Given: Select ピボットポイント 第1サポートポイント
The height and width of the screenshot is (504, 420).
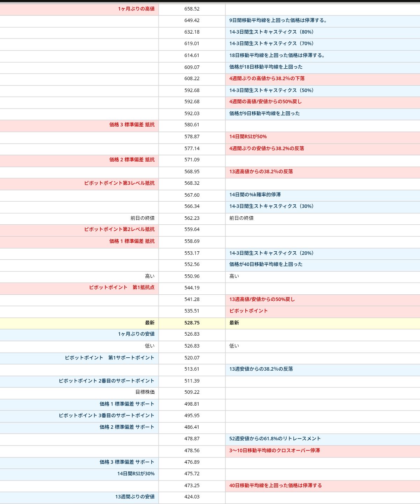Looking at the screenshot, I should point(110,358).
